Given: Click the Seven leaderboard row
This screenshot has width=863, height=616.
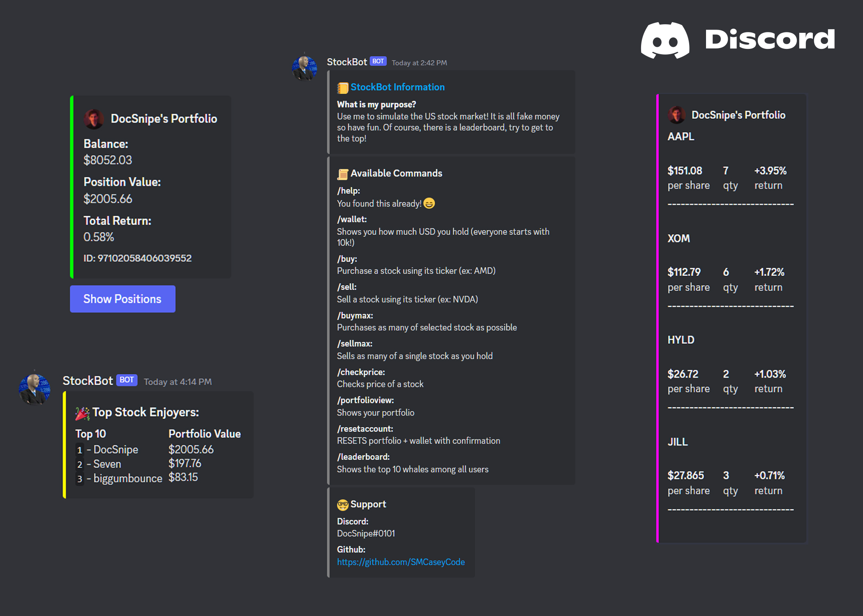Looking at the screenshot, I should (x=138, y=464).
